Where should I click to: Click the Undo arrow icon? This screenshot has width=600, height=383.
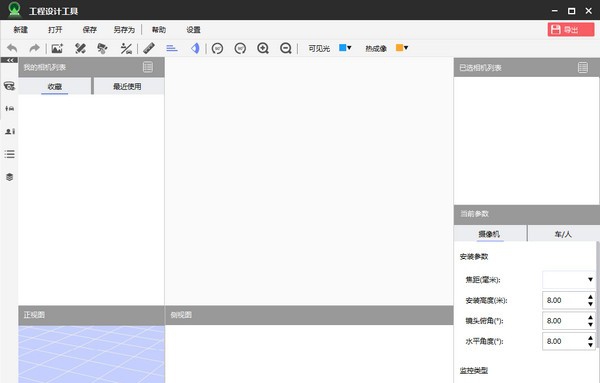tap(12, 48)
